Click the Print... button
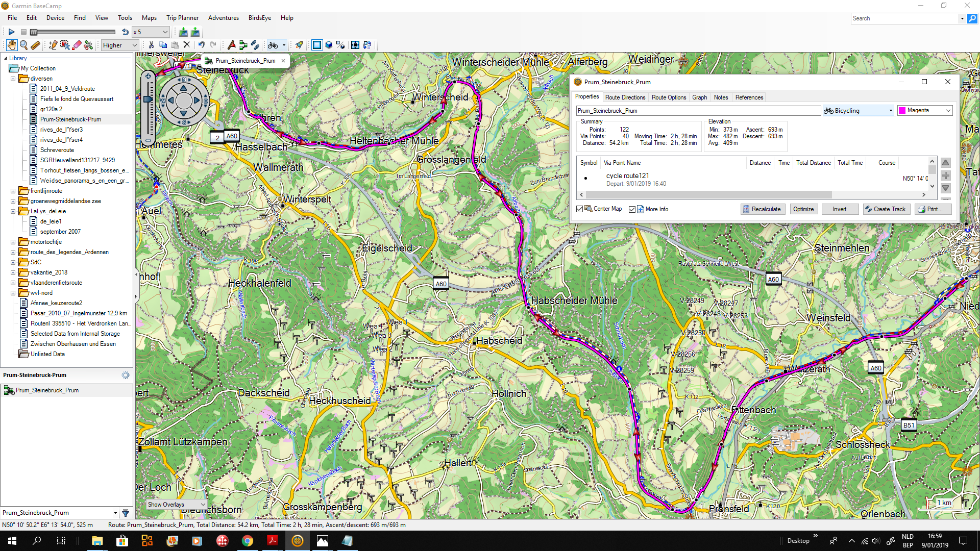The width and height of the screenshot is (980, 551). pyautogui.click(x=933, y=209)
